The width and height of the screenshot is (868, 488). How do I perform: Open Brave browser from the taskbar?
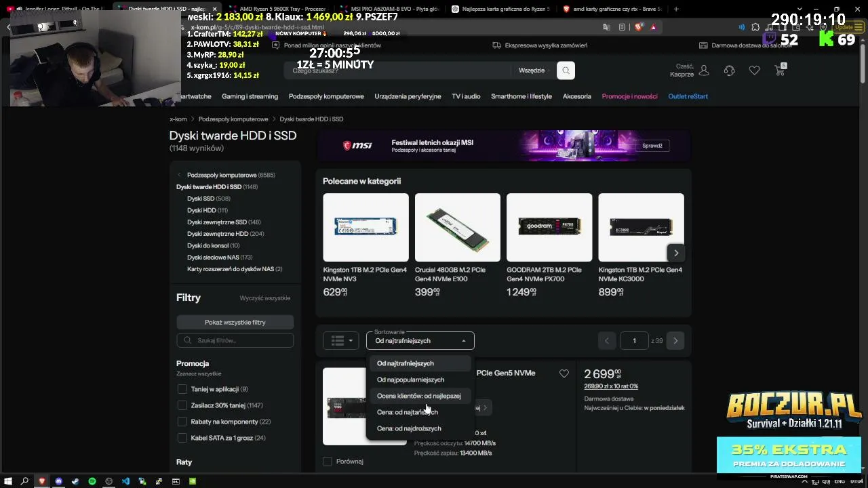(41, 481)
